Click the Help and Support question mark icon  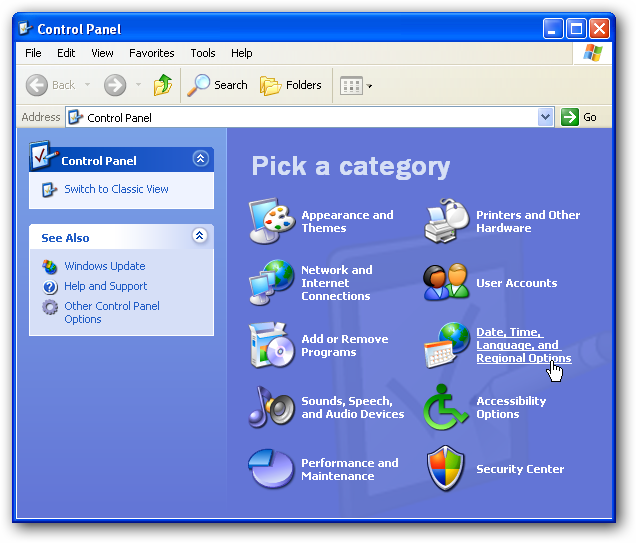pos(49,287)
